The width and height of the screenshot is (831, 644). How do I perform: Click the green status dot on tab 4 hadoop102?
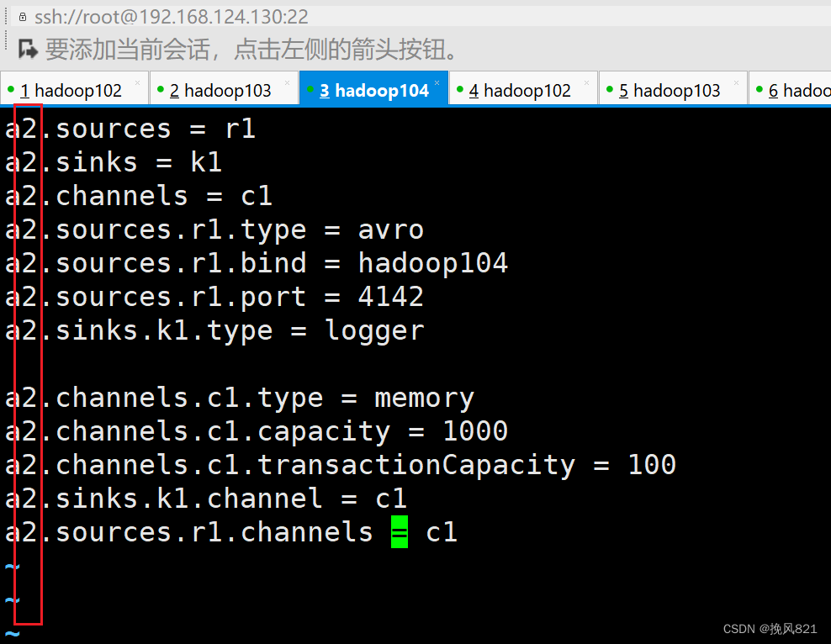[458, 88]
